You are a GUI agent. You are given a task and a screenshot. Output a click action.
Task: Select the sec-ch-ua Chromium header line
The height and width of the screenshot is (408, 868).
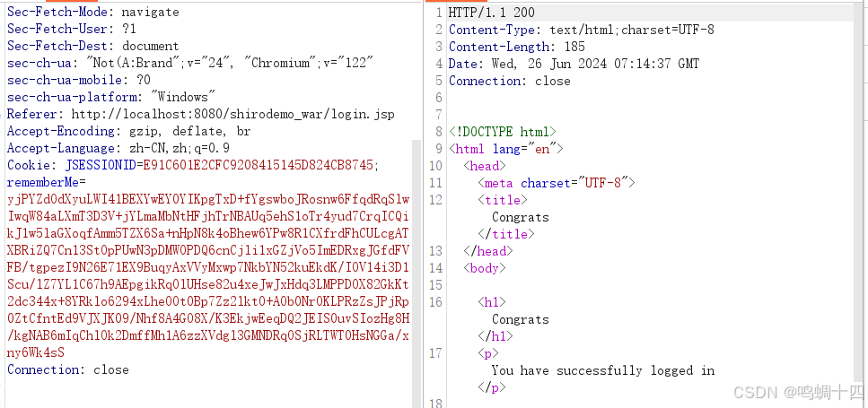190,63
